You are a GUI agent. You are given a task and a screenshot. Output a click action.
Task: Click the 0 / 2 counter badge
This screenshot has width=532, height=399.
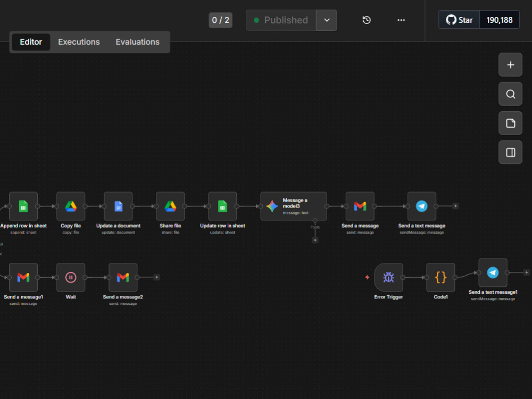point(221,20)
